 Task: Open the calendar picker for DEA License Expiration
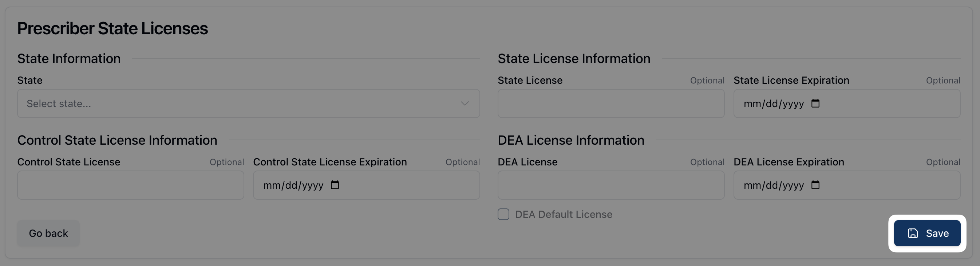(x=815, y=185)
